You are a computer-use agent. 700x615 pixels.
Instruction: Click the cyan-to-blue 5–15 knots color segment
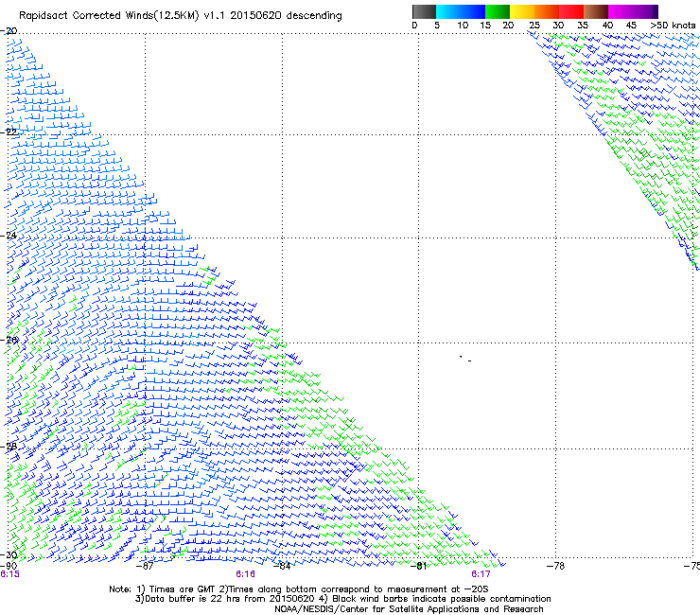(x=461, y=11)
